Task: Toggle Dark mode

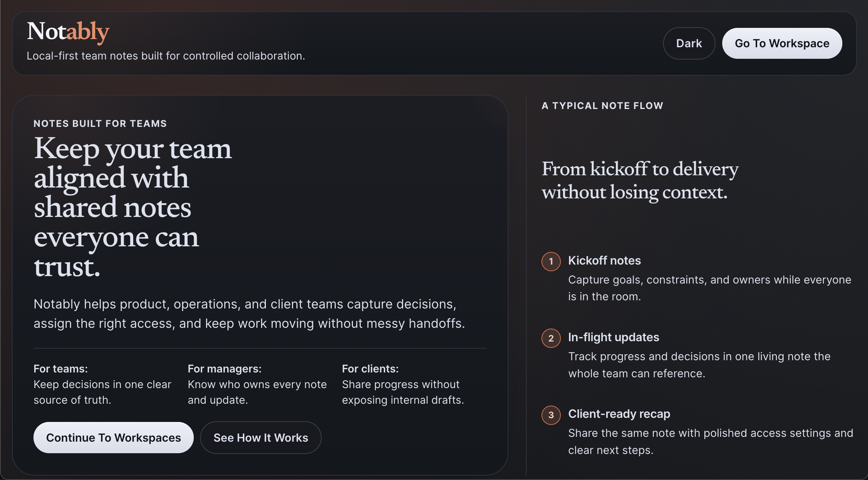Action: pyautogui.click(x=689, y=43)
